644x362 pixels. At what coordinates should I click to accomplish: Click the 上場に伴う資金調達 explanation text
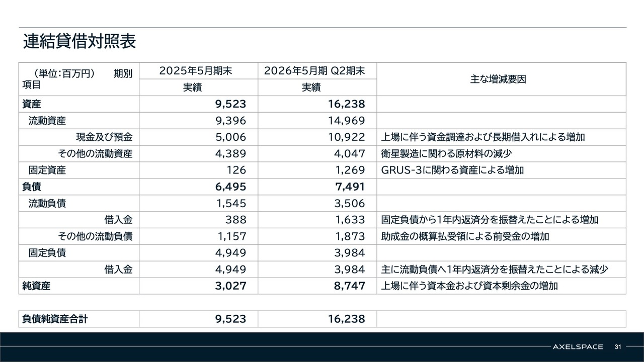click(483, 137)
